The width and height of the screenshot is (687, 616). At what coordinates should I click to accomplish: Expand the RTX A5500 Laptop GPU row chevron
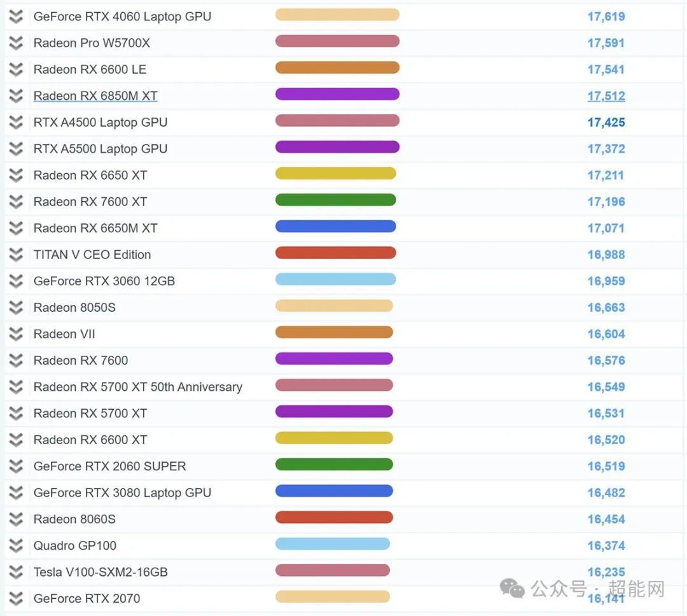pos(16,149)
